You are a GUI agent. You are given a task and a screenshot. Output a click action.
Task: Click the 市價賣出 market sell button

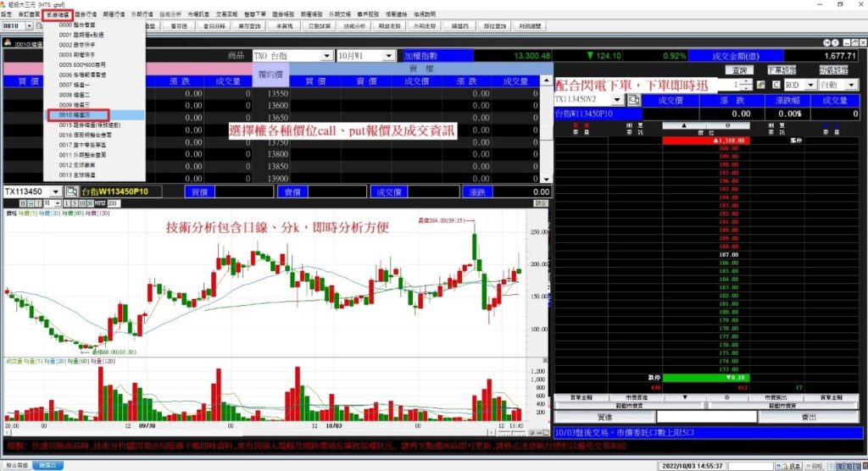click(x=776, y=397)
